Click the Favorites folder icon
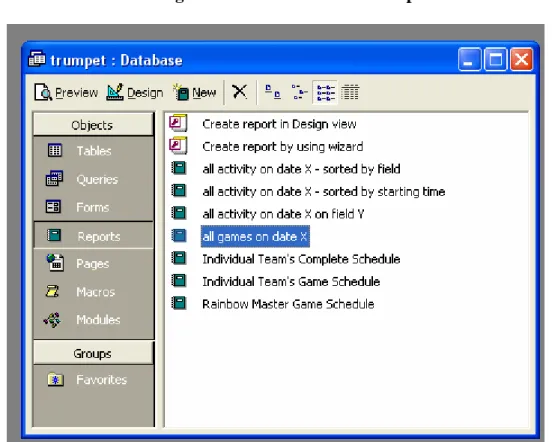The image size is (552, 442). [x=56, y=379]
